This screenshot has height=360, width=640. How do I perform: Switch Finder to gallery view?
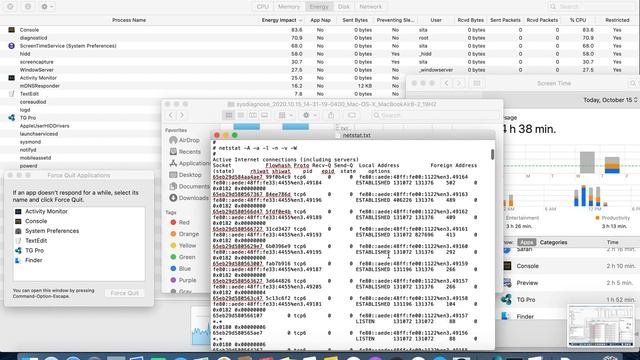click(x=264, y=116)
